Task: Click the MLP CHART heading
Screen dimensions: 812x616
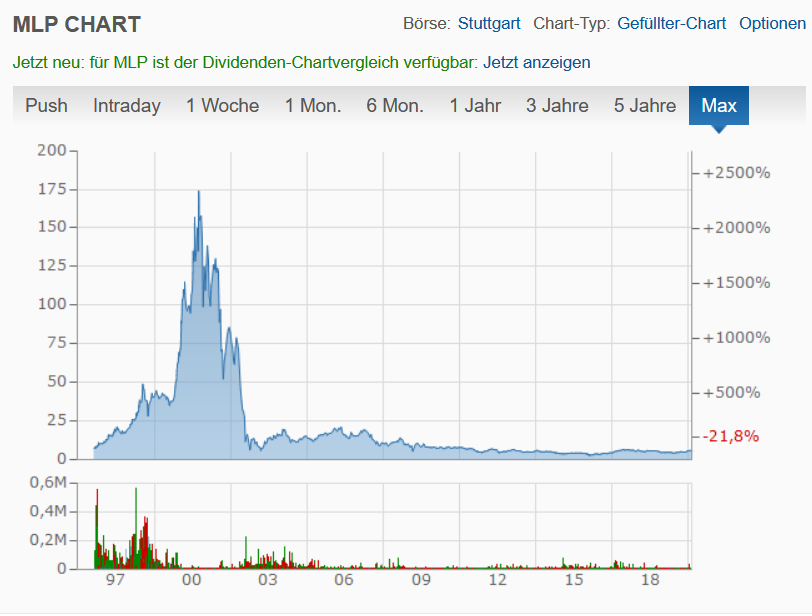Action: (77, 24)
